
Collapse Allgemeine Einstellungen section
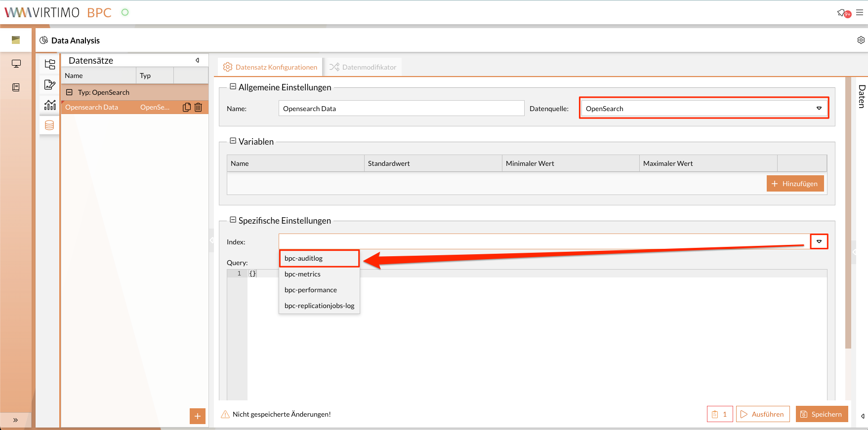(x=233, y=87)
